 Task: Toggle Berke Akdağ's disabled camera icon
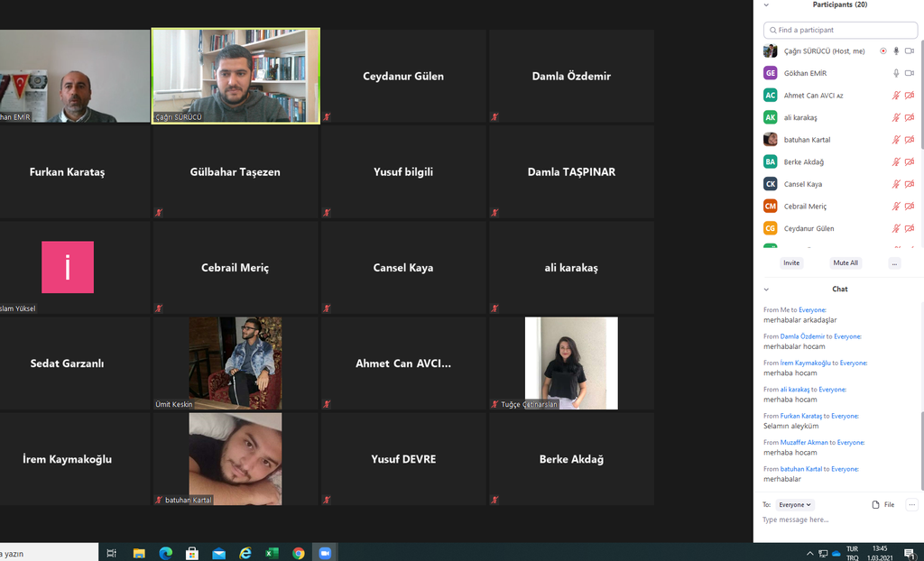tap(910, 162)
